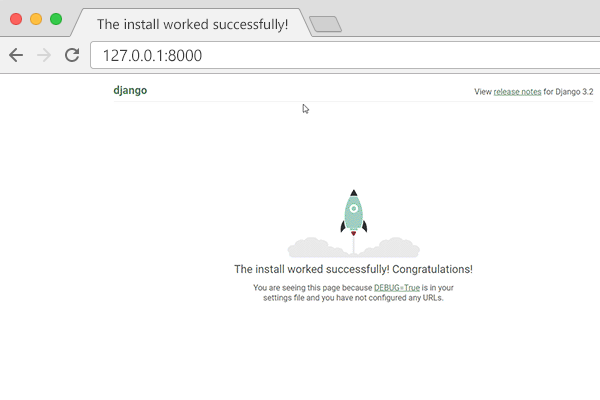Click the 'not configured any URLs' line
Image resolution: width=600 pixels, height=400 pixels.
pyautogui.click(x=353, y=298)
